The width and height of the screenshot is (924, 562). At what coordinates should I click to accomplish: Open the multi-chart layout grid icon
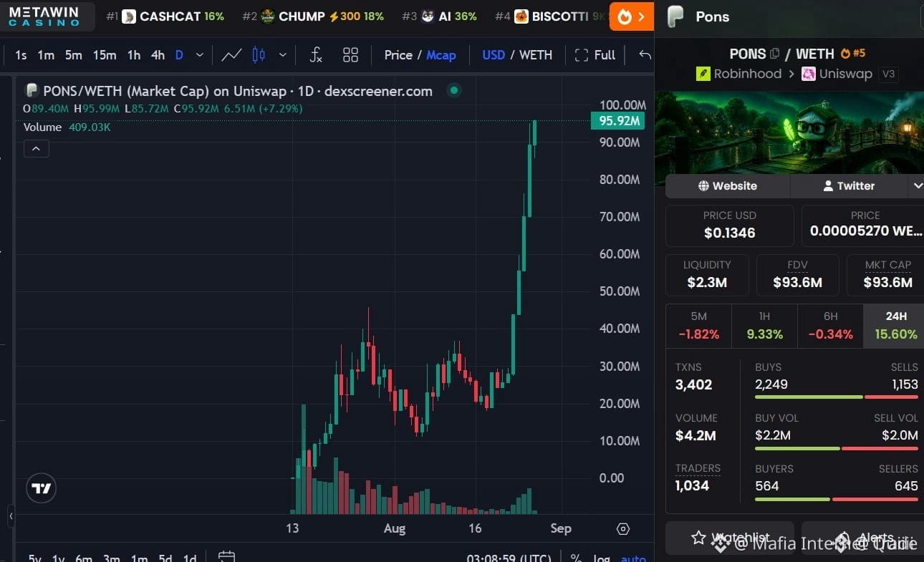350,55
